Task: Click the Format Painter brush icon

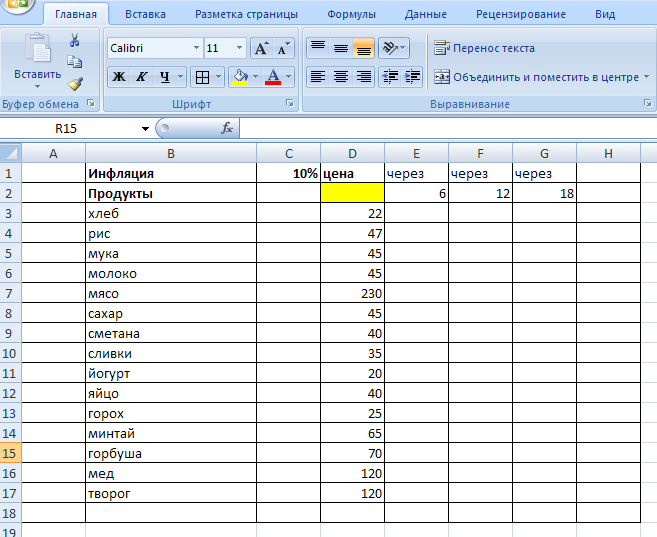Action: 74,84
